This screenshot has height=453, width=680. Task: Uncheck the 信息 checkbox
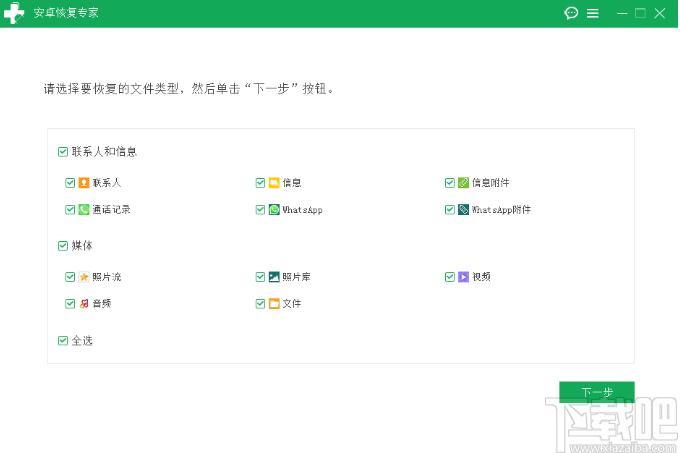click(x=260, y=183)
